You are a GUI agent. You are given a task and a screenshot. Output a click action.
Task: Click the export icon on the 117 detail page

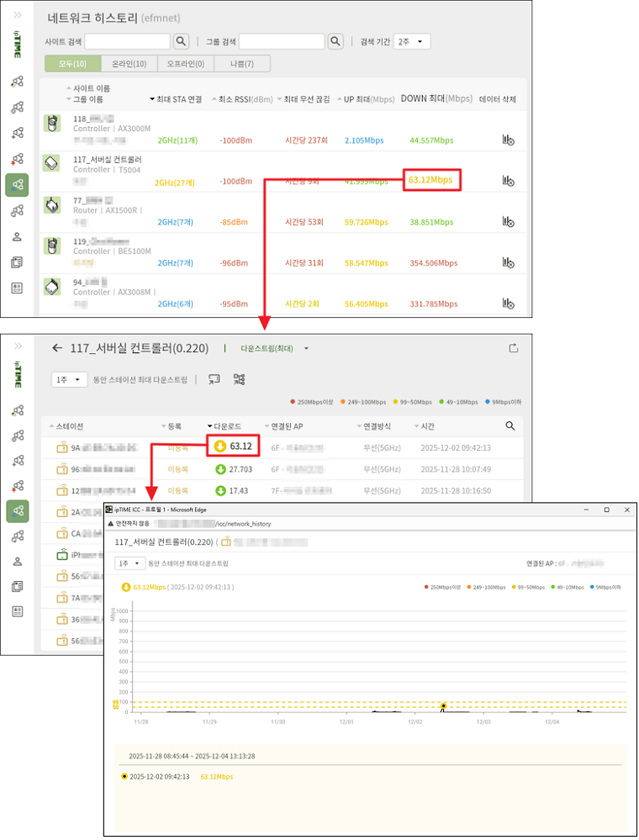tap(513, 348)
